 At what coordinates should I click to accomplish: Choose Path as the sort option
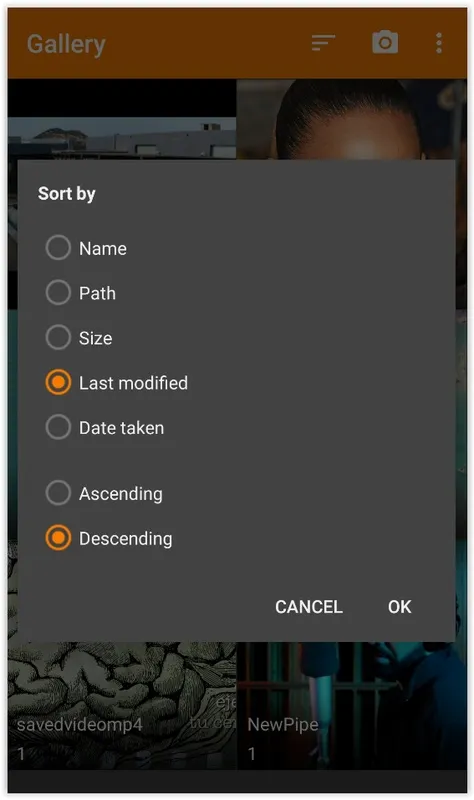pyautogui.click(x=58, y=293)
